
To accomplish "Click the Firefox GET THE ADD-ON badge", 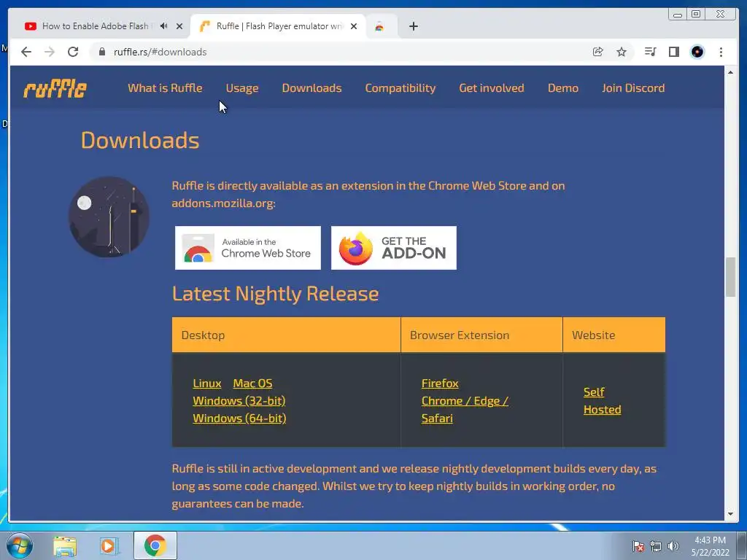I will tap(393, 248).
